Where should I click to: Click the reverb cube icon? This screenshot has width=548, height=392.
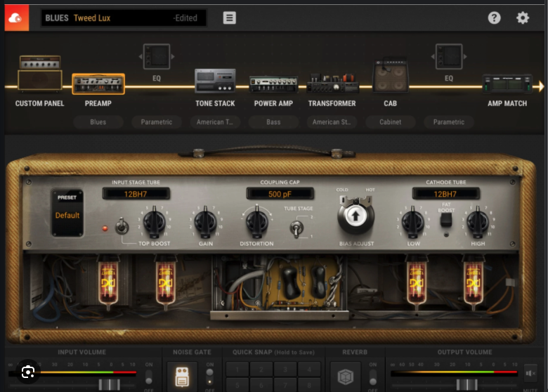tap(345, 377)
